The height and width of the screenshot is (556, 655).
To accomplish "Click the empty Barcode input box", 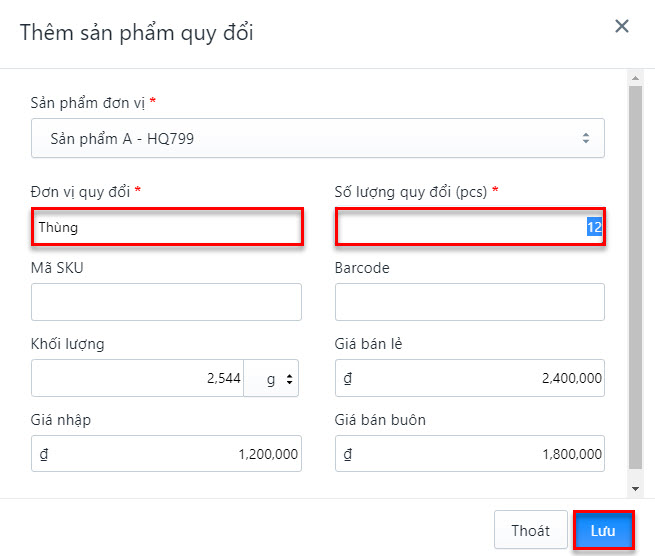I will [469, 302].
